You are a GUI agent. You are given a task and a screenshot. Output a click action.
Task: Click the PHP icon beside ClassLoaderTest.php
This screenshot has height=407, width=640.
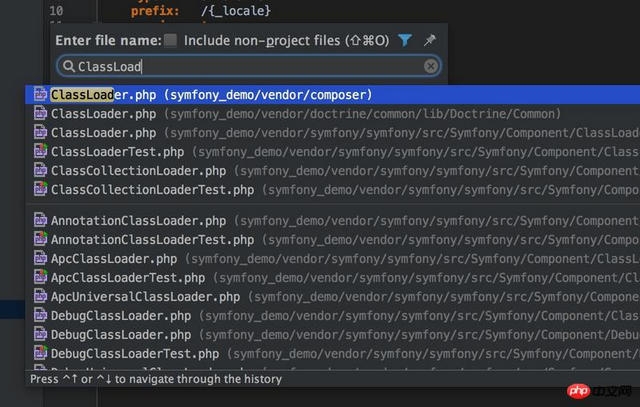point(41,151)
